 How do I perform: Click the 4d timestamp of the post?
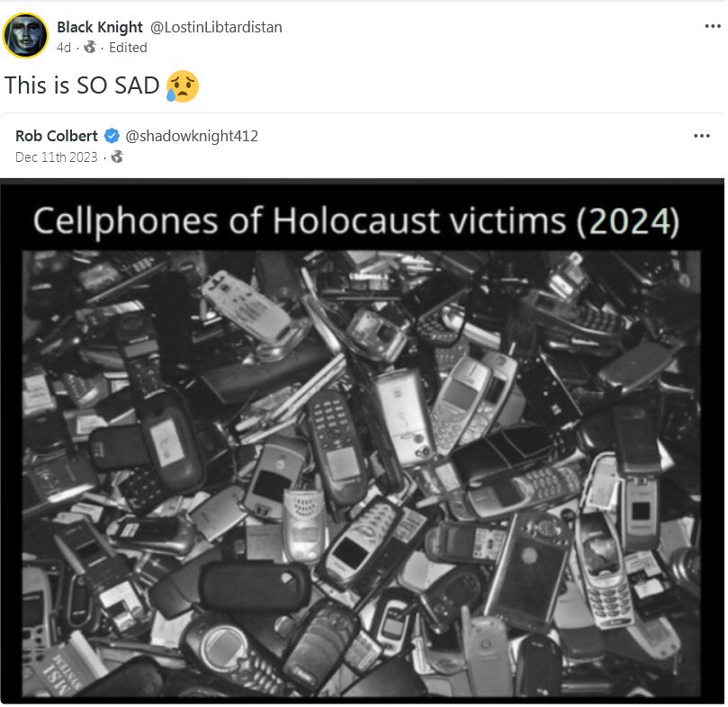[64, 48]
